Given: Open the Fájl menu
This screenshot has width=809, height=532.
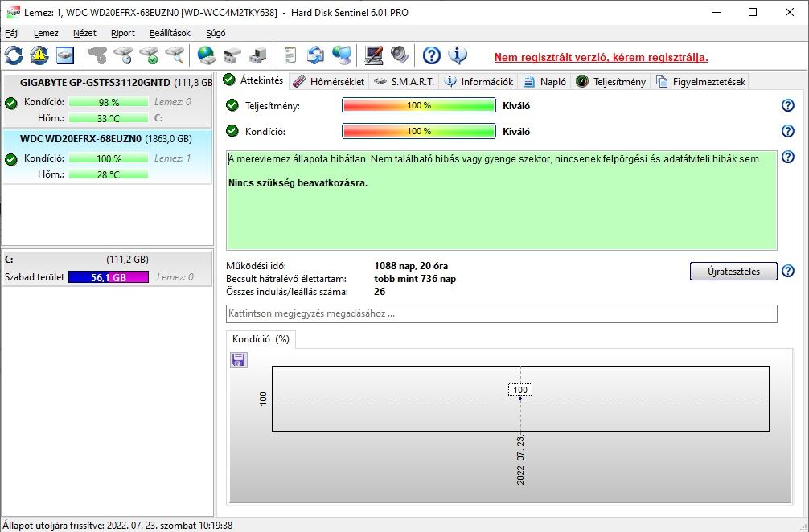Looking at the screenshot, I should pyautogui.click(x=12, y=33).
